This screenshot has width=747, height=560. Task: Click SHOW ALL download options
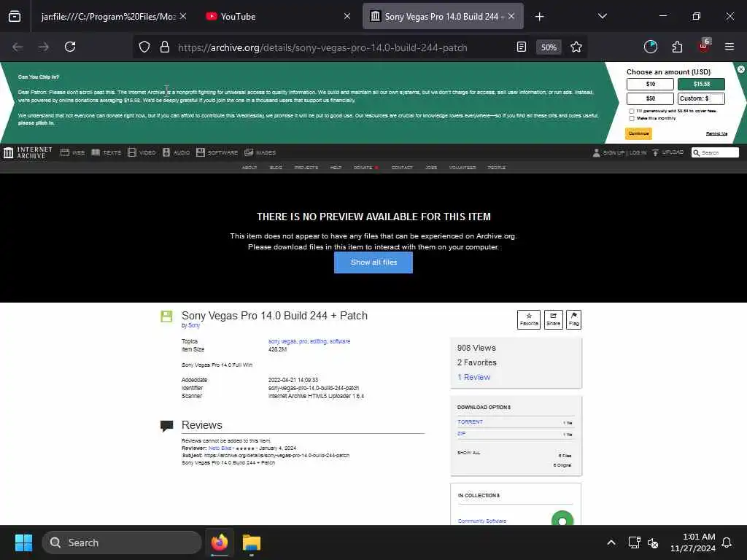[469, 453]
